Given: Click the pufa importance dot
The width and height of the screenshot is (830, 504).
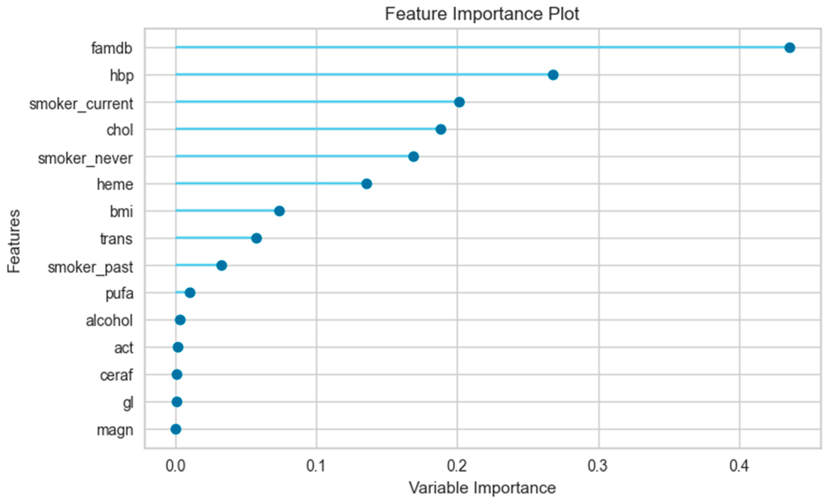Looking at the screenshot, I should click(x=190, y=292).
